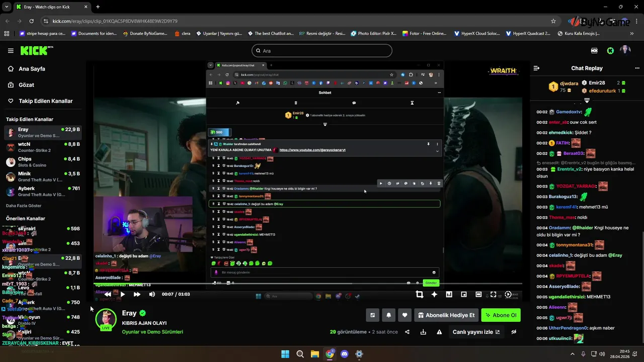Image resolution: width=644 pixels, height=362 pixels.
Task: Click the seek bar of the clip
Action: pos(308,285)
